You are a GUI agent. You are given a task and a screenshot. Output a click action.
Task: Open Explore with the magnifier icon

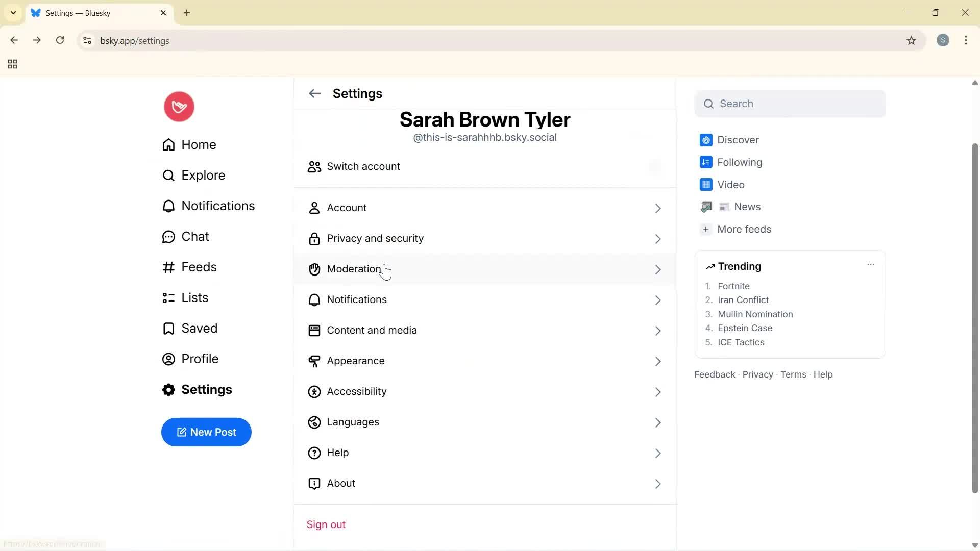[x=168, y=175]
